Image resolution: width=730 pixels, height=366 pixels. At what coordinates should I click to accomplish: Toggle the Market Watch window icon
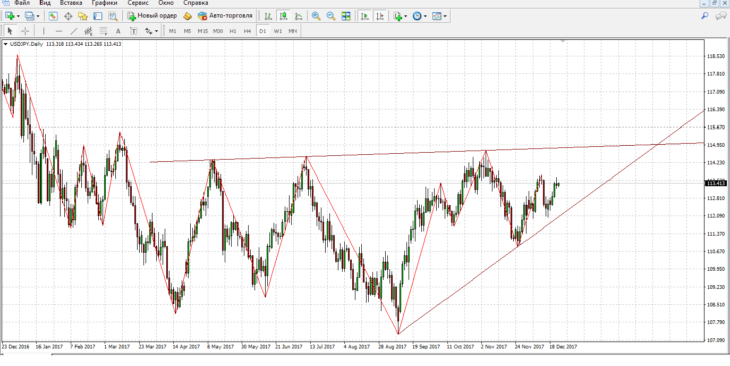point(53,16)
